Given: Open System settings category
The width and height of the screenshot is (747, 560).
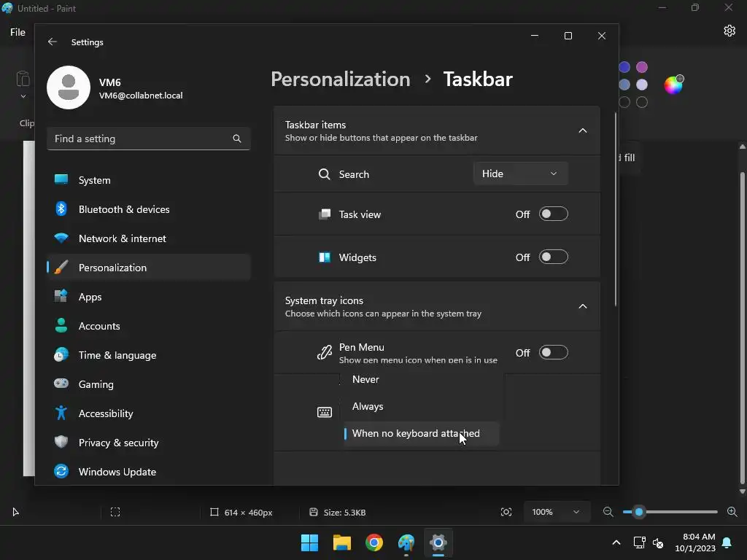Looking at the screenshot, I should pos(149,180).
